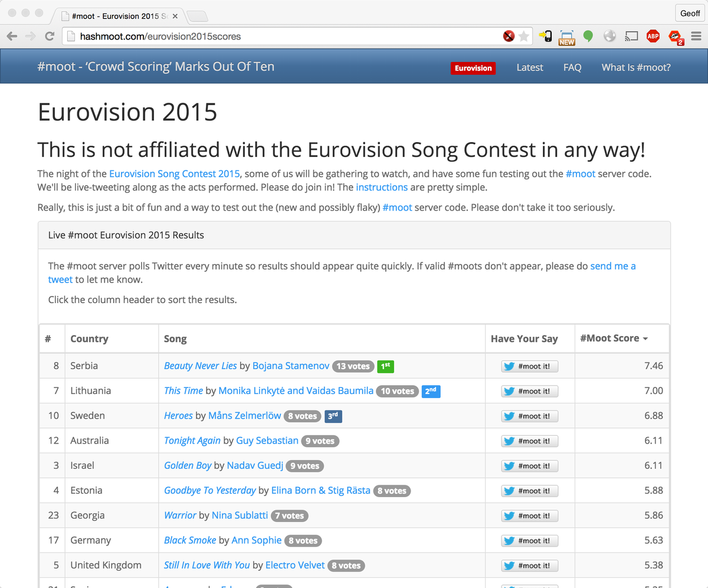Image resolution: width=708 pixels, height=588 pixels.
Task: Open the Tonight Again song link
Action: (x=192, y=440)
